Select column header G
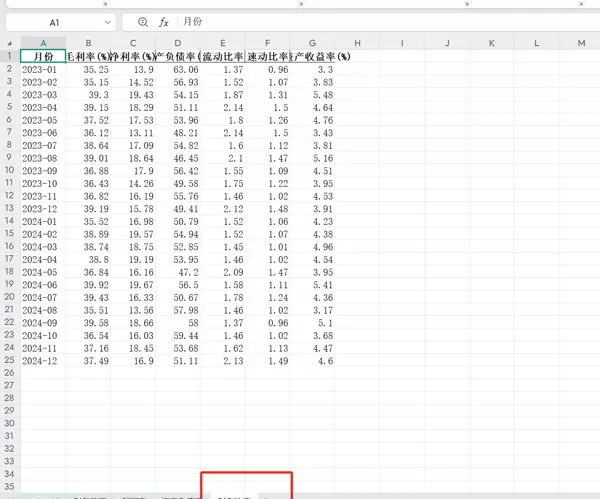Image resolution: width=600 pixels, height=499 pixels. pos(312,42)
